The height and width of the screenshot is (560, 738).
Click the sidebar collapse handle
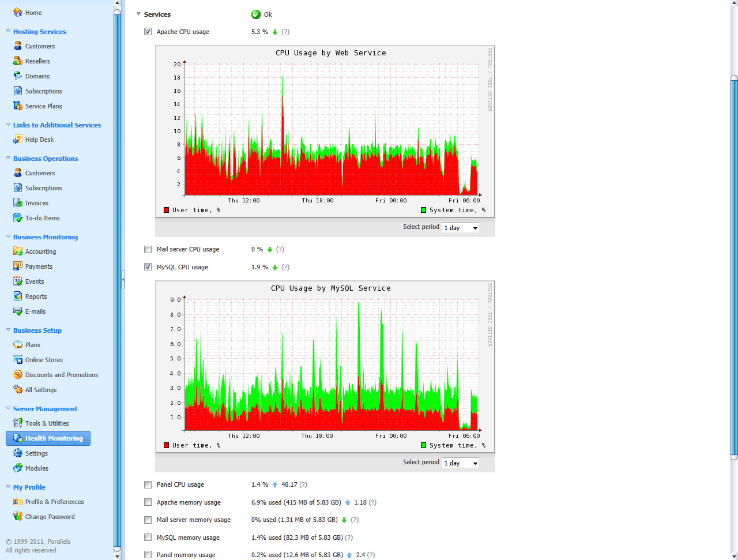[123, 280]
